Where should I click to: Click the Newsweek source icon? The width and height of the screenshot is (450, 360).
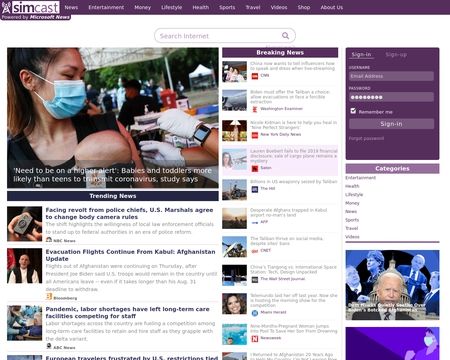click(255, 339)
